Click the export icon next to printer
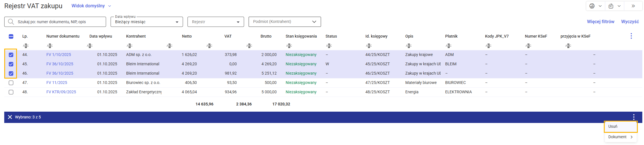This screenshot has width=644, height=145. [611, 6]
